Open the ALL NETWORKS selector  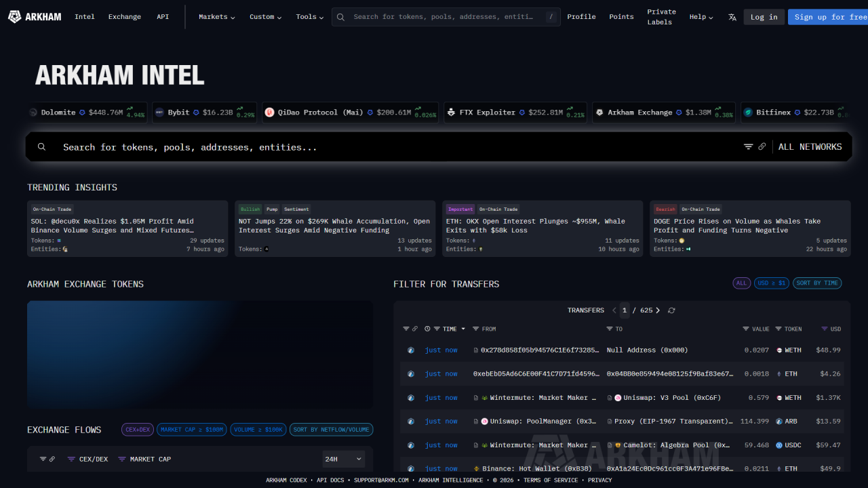810,147
